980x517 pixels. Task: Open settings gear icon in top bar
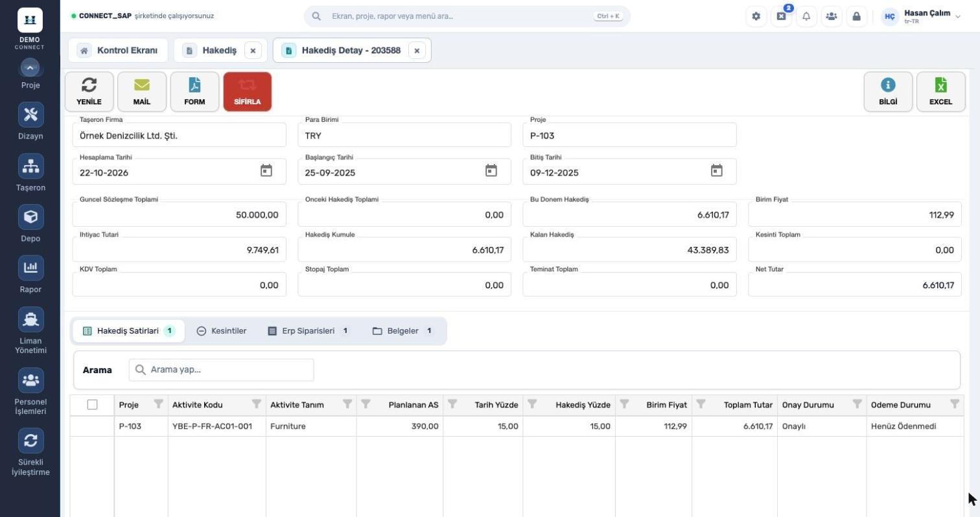click(756, 16)
